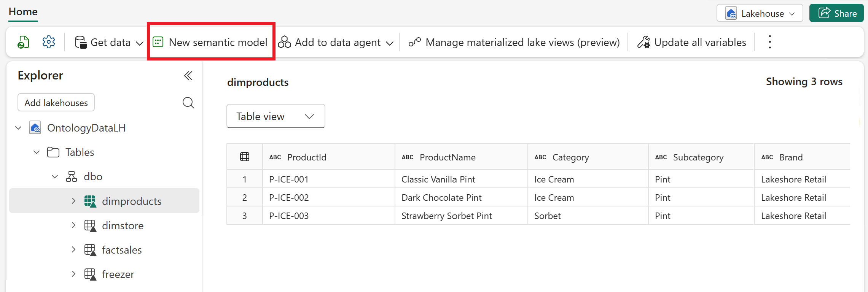Viewport: 868px width, 292px height.
Task: Click the dbo schema icon
Action: (x=72, y=176)
